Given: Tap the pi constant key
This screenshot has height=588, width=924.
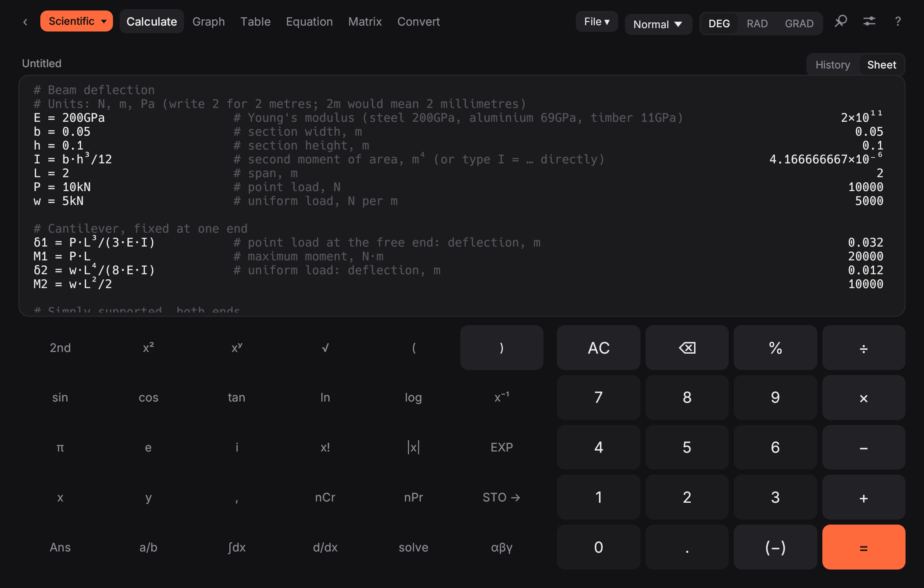Looking at the screenshot, I should point(60,447).
